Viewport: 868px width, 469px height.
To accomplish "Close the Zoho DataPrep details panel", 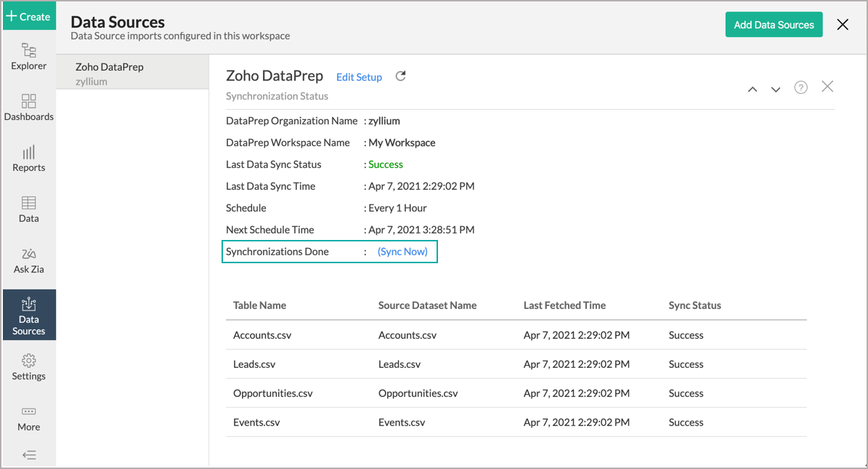I will [x=827, y=87].
